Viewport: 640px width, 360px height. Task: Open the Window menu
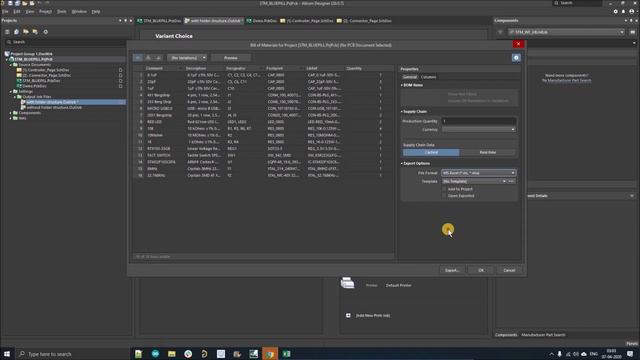[79, 11]
